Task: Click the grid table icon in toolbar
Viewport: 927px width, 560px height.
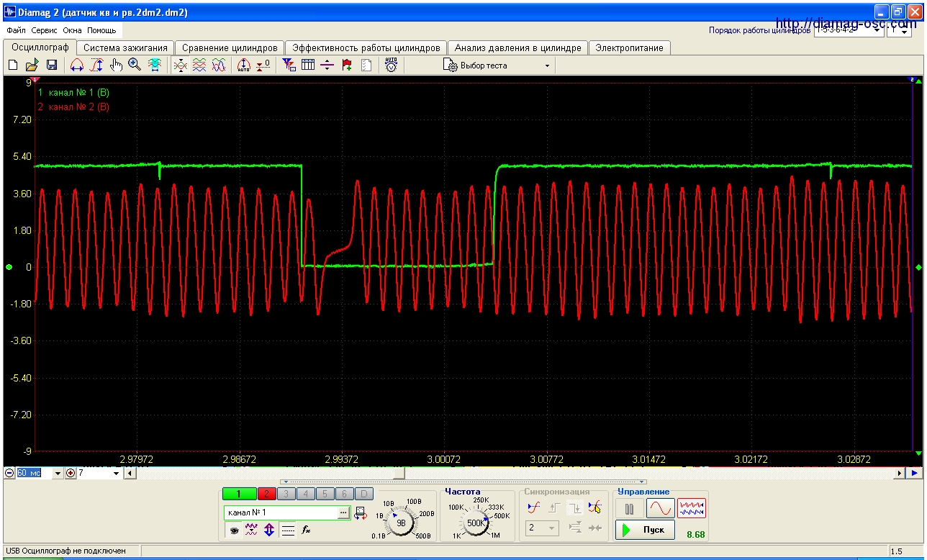Action: click(308, 66)
